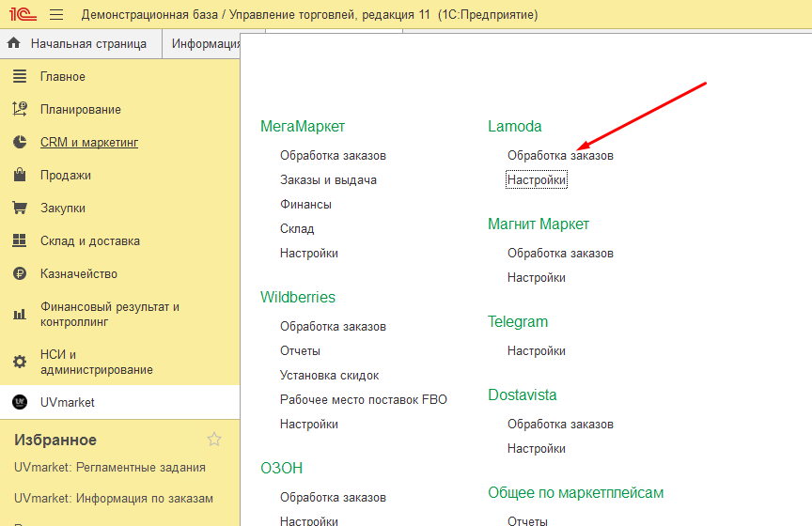
Task: Open МегаМаркет Обработка заказов
Action: point(333,155)
